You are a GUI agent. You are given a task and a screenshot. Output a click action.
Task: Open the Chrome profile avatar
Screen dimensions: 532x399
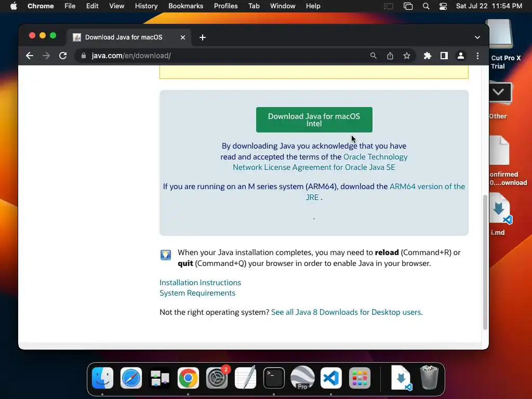click(461, 56)
